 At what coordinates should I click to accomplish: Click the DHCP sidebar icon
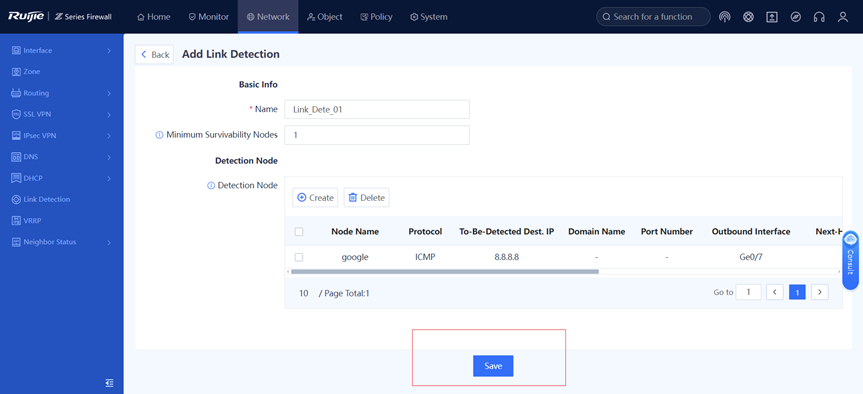pos(16,178)
